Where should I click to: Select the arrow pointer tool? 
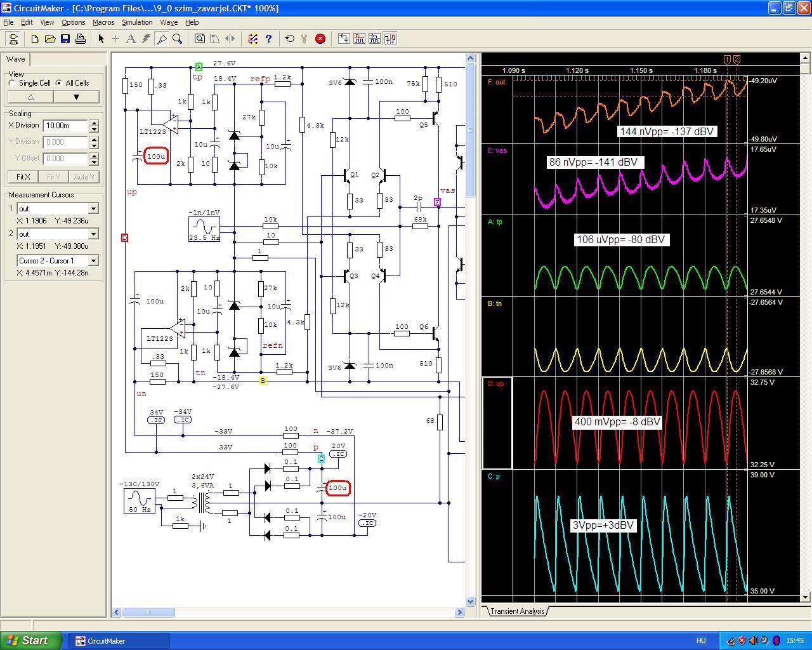[x=101, y=39]
